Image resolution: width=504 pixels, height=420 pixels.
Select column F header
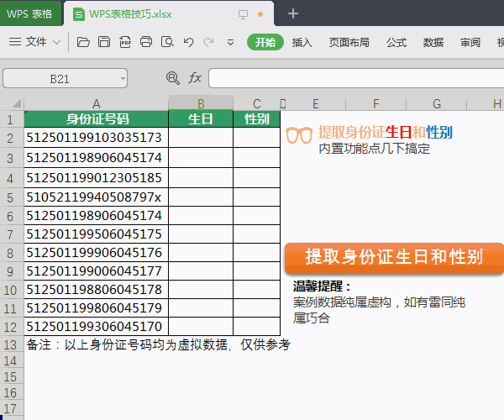click(376, 103)
